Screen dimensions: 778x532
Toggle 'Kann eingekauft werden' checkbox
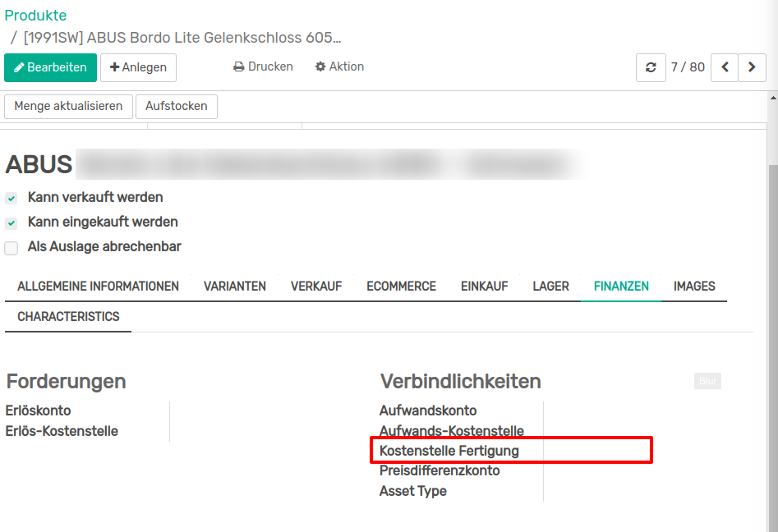point(12,222)
